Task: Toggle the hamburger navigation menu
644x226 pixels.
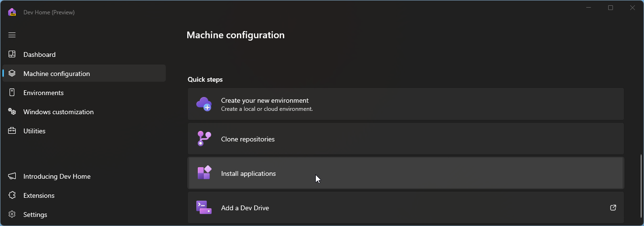Action: 12,35
